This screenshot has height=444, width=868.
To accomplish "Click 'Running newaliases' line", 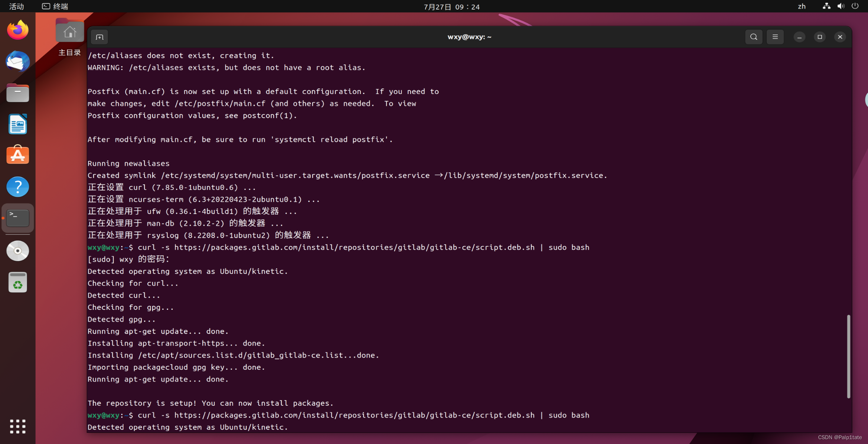I will [x=128, y=163].
